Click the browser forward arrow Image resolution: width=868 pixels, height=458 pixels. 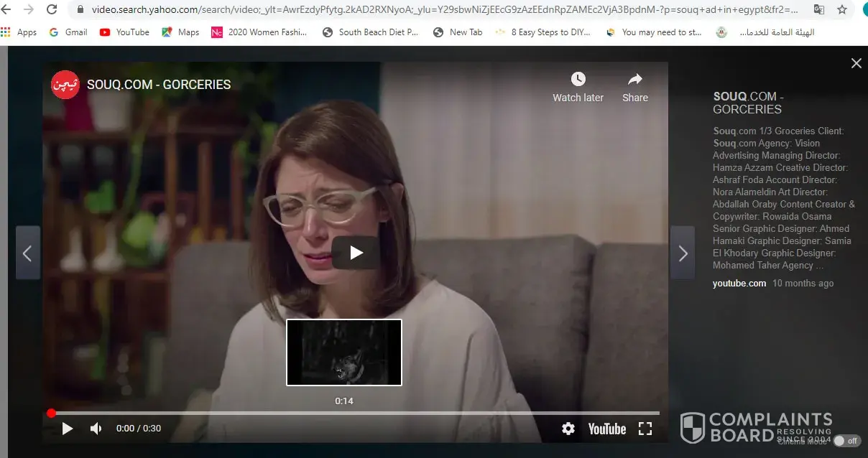click(29, 9)
